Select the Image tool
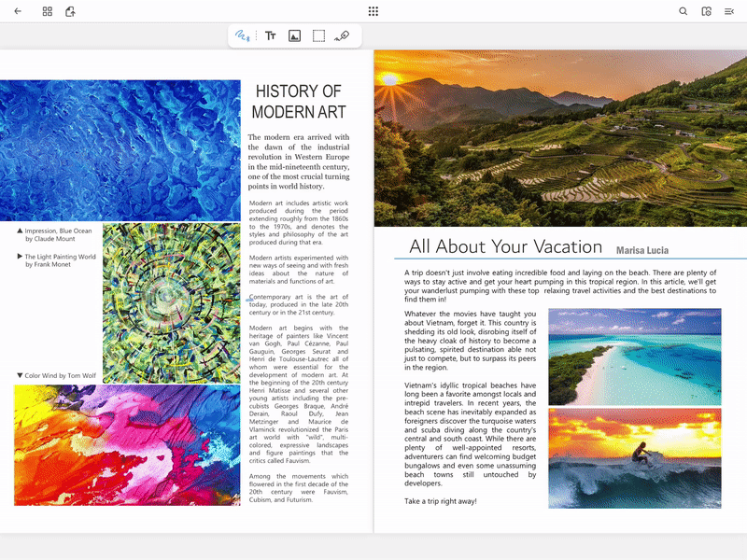747x560 pixels. (x=294, y=35)
